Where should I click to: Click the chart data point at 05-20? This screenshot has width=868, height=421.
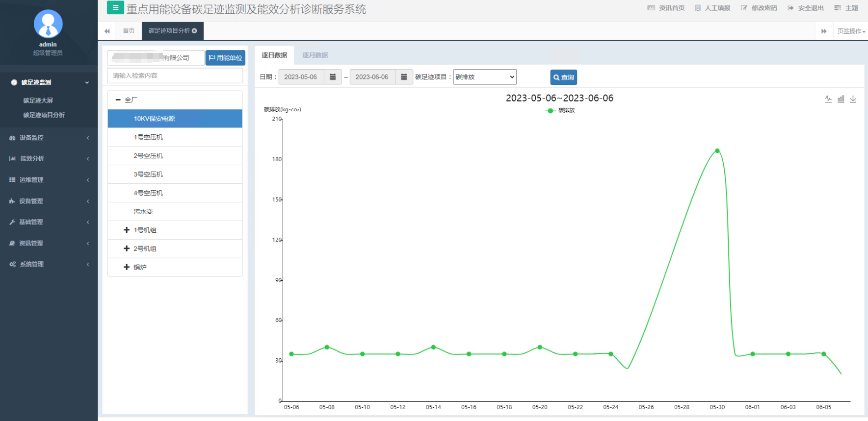click(x=540, y=347)
